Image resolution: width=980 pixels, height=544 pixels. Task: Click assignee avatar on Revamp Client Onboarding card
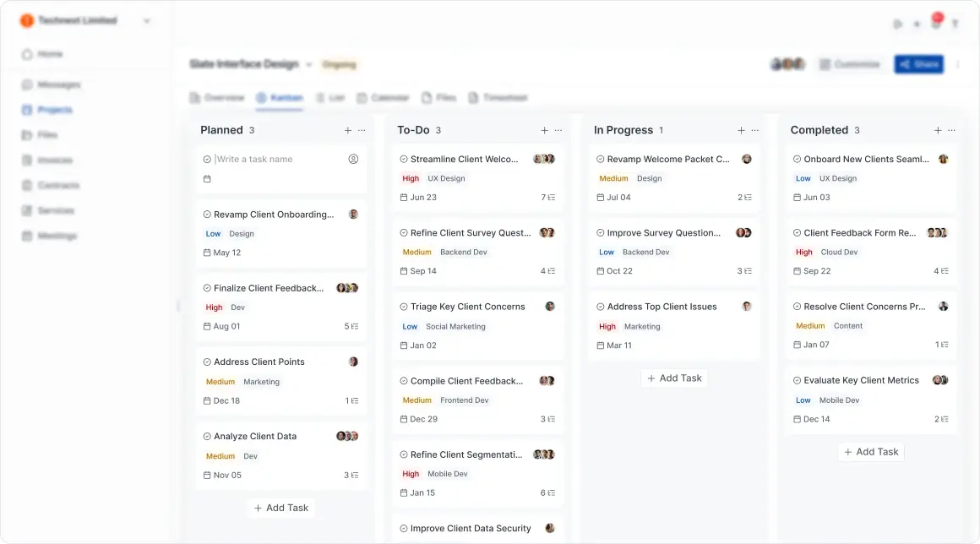coord(353,215)
